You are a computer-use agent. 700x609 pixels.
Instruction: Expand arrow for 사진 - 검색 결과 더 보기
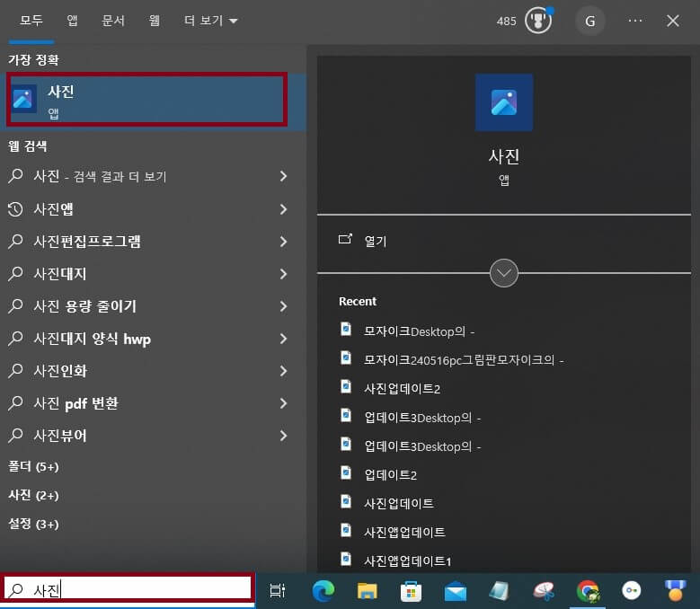click(x=283, y=176)
